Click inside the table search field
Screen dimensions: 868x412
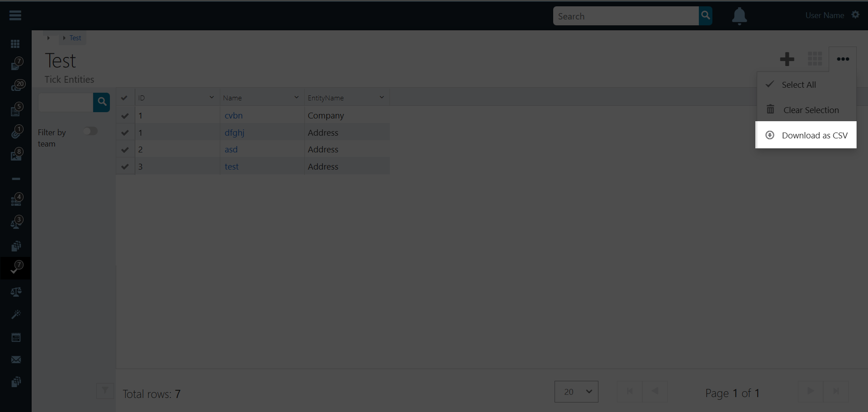pyautogui.click(x=65, y=102)
